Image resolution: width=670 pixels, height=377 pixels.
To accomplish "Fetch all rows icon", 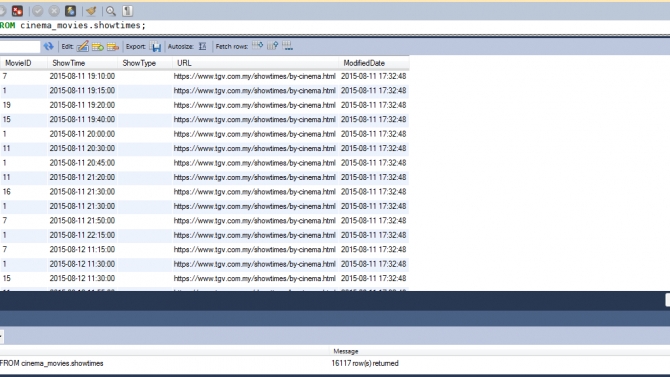I will (272, 46).
